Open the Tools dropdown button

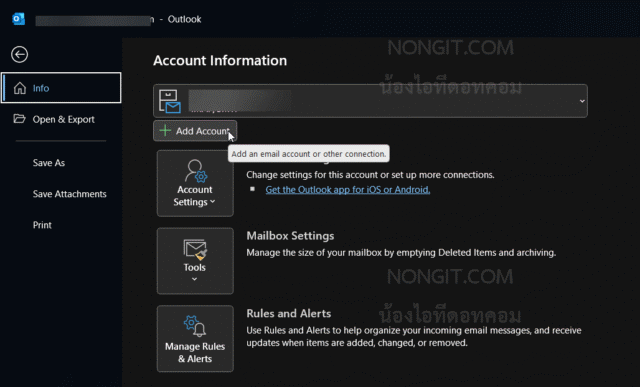[195, 261]
